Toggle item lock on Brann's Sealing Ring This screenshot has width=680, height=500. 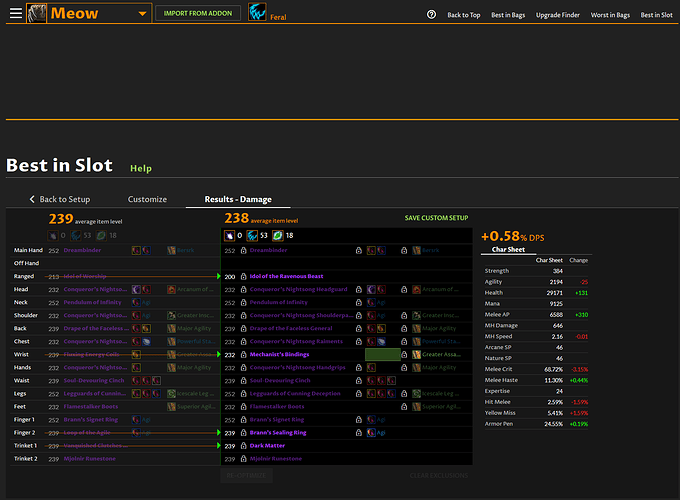pyautogui.click(x=243, y=432)
